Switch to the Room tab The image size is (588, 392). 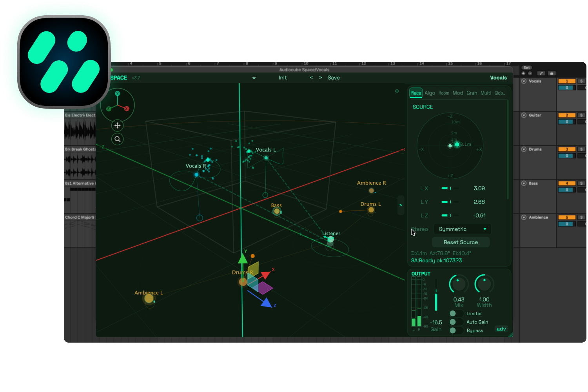[x=444, y=93]
